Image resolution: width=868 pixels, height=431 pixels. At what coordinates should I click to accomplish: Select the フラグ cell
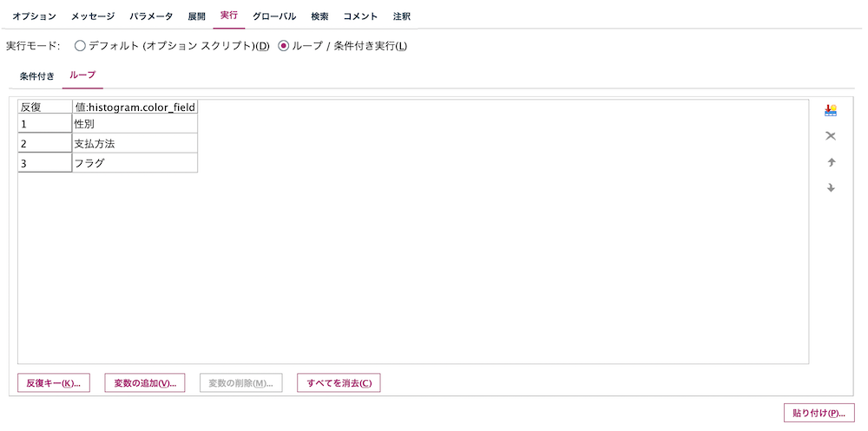point(135,163)
